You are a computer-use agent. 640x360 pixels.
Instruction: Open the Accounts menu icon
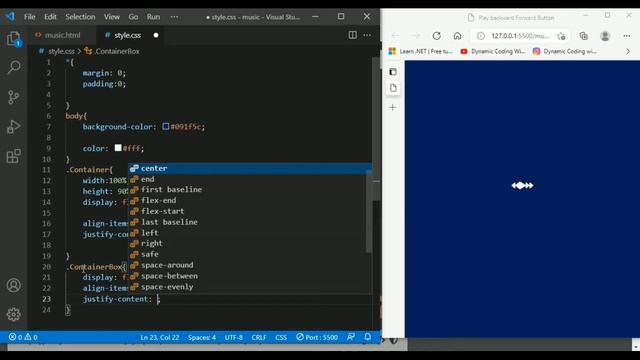click(x=13, y=285)
